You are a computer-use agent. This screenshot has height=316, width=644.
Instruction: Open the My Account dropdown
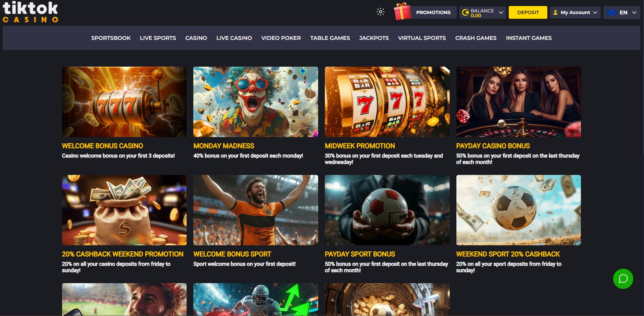point(575,12)
